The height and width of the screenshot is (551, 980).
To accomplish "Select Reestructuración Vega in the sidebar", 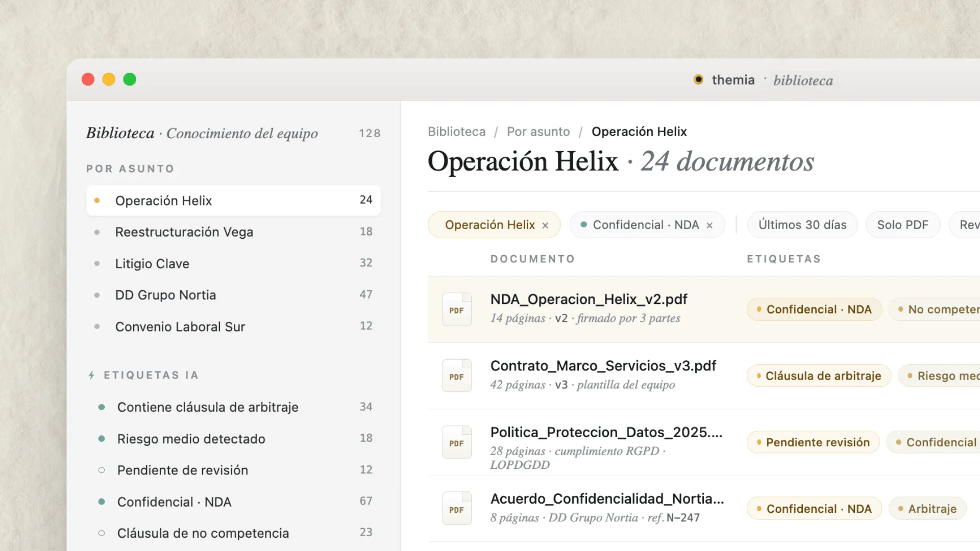I will (233, 232).
